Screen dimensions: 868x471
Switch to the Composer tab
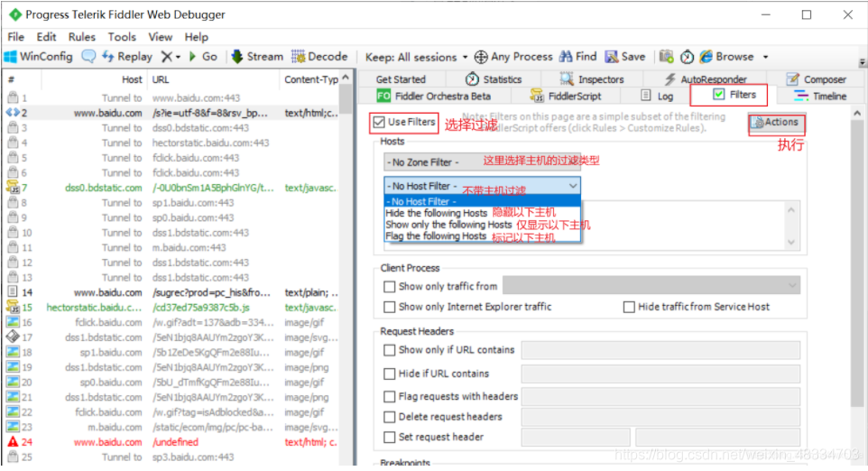tap(816, 79)
